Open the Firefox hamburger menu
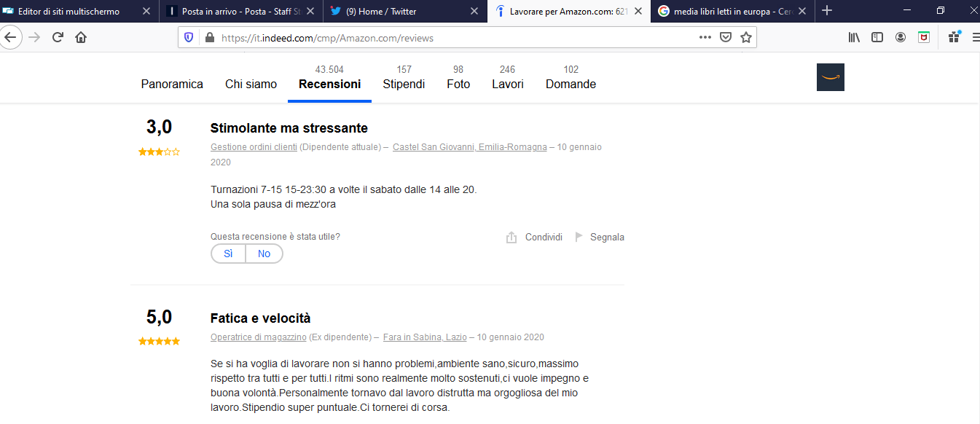The height and width of the screenshot is (424, 980). [x=975, y=37]
